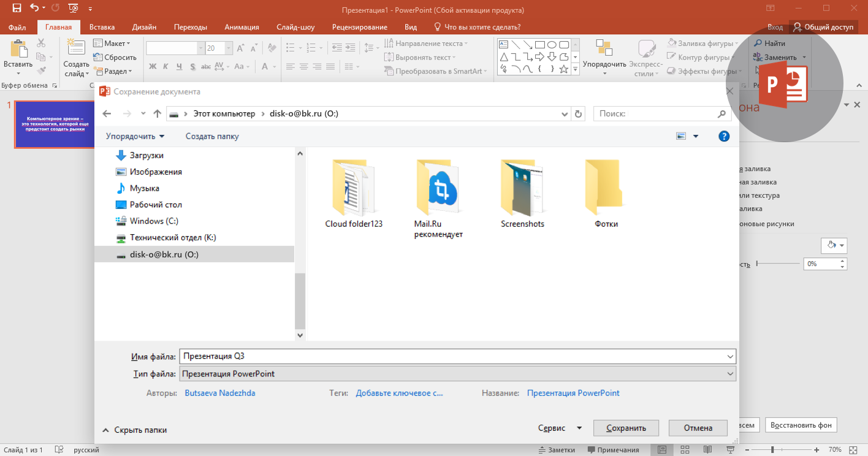Select the Right Arrow shape in gallery
Viewport: 868px width, 456px height.
point(539,57)
